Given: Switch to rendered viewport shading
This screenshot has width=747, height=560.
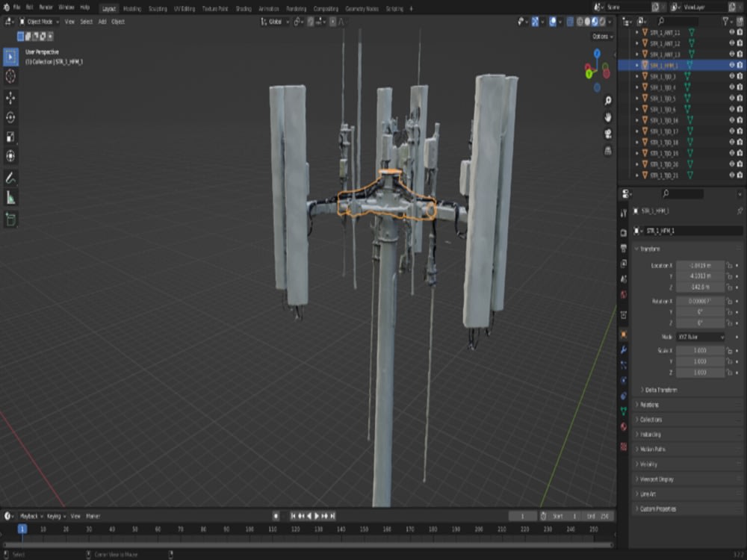Looking at the screenshot, I should (x=602, y=22).
